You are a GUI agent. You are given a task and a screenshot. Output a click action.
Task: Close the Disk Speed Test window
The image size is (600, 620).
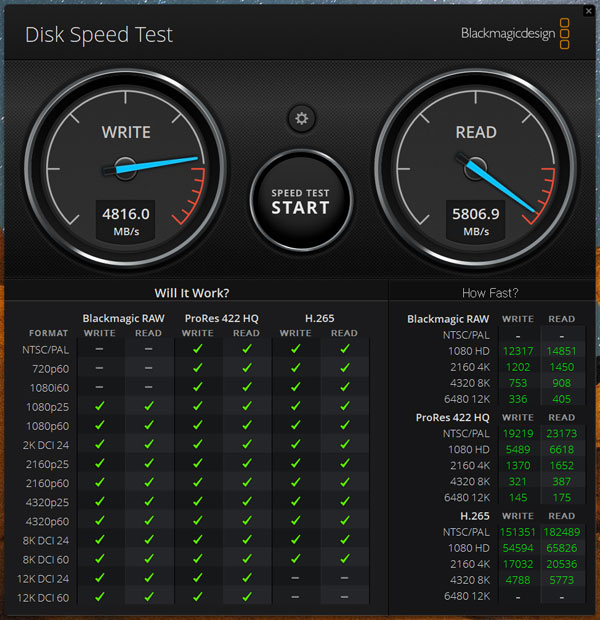coord(588,10)
